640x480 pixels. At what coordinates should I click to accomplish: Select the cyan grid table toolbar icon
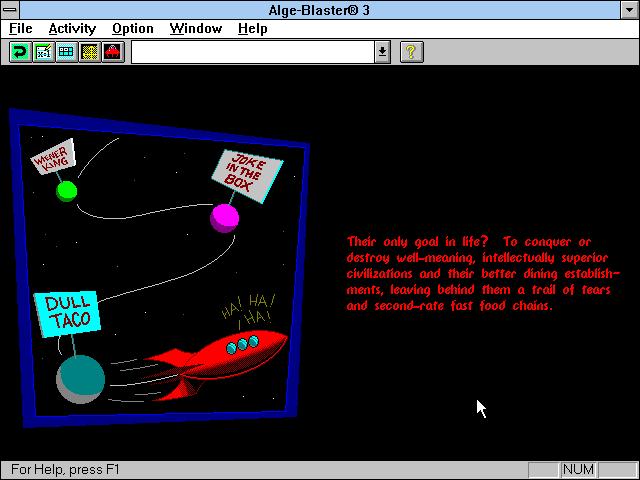coord(66,52)
